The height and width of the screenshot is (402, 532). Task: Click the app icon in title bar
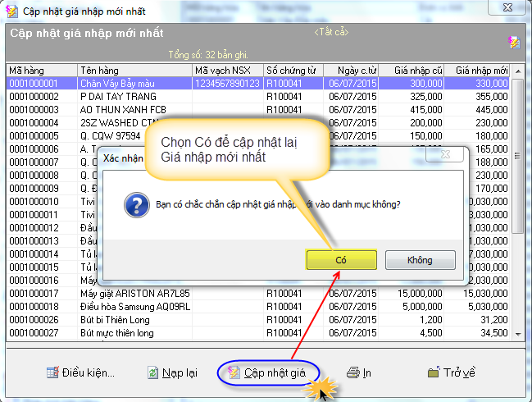[x=11, y=10]
